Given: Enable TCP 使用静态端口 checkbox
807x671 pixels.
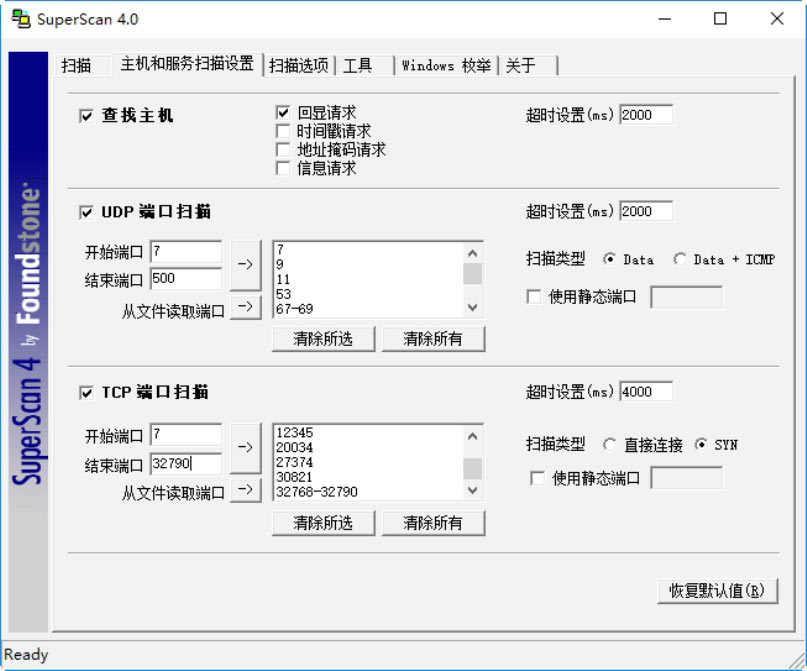Looking at the screenshot, I should (x=537, y=478).
